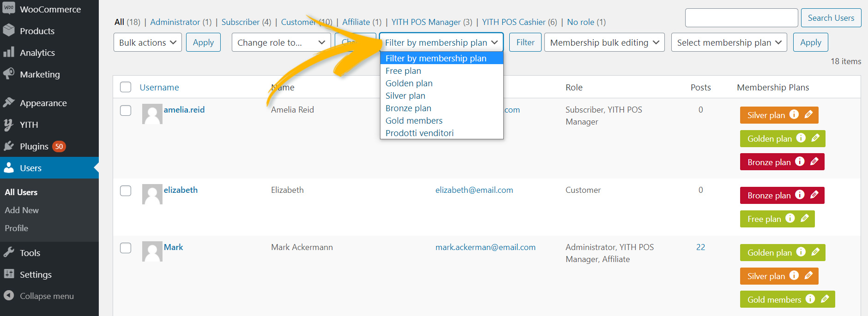Viewport: 868px width, 316px height.
Task: Click elizabeth's avatar thumbnail
Action: click(152, 194)
